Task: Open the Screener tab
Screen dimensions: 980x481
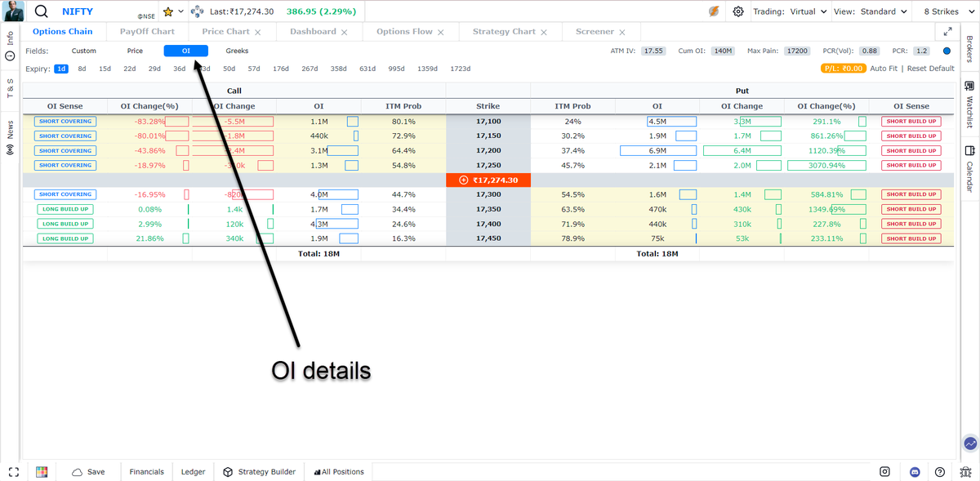Action: (595, 31)
